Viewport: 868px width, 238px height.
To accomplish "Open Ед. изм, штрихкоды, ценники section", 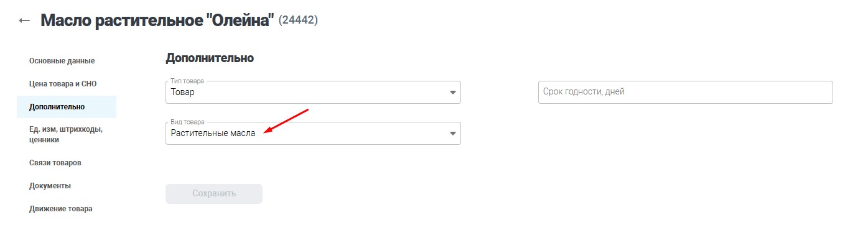I will [66, 134].
